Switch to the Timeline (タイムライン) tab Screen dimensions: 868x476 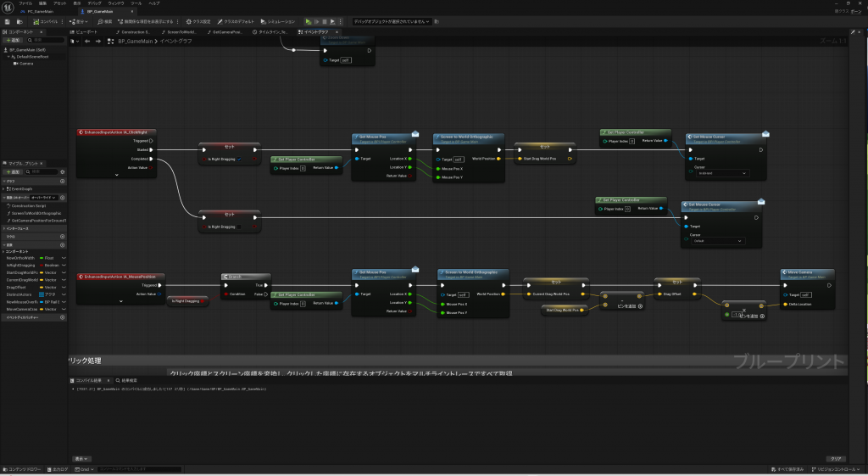click(x=270, y=32)
